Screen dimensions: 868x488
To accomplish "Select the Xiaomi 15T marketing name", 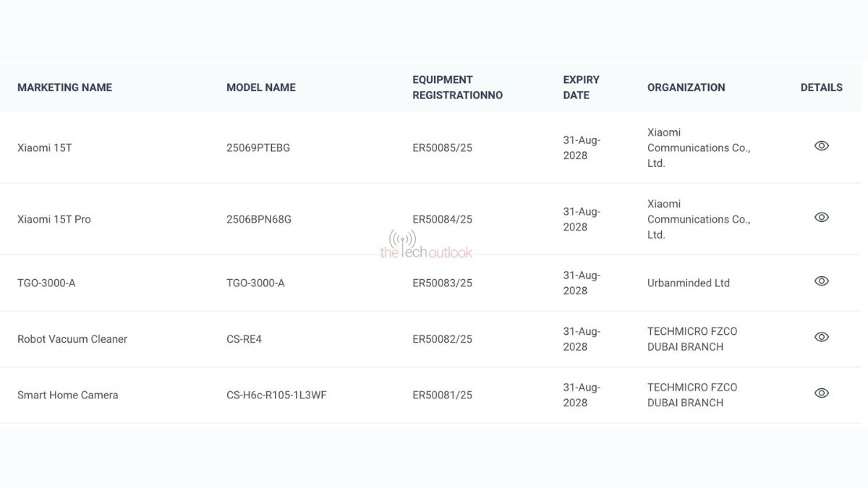I will [x=45, y=147].
